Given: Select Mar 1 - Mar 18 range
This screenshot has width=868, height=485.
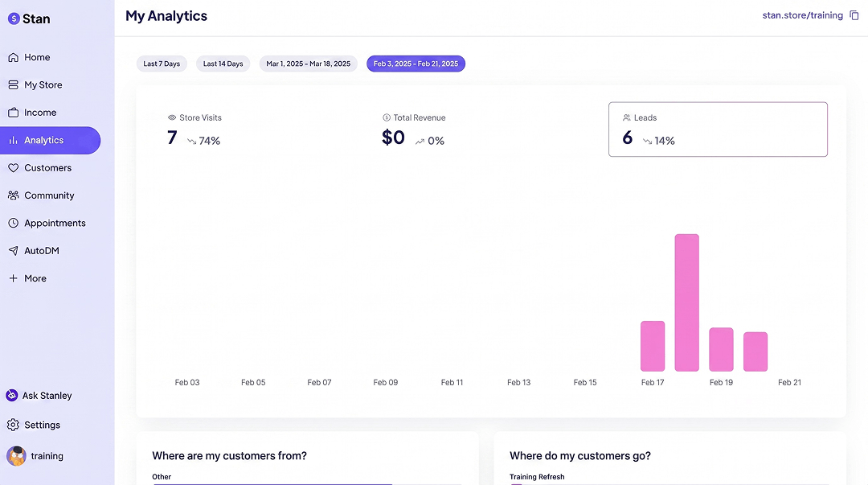Looking at the screenshot, I should (x=309, y=64).
